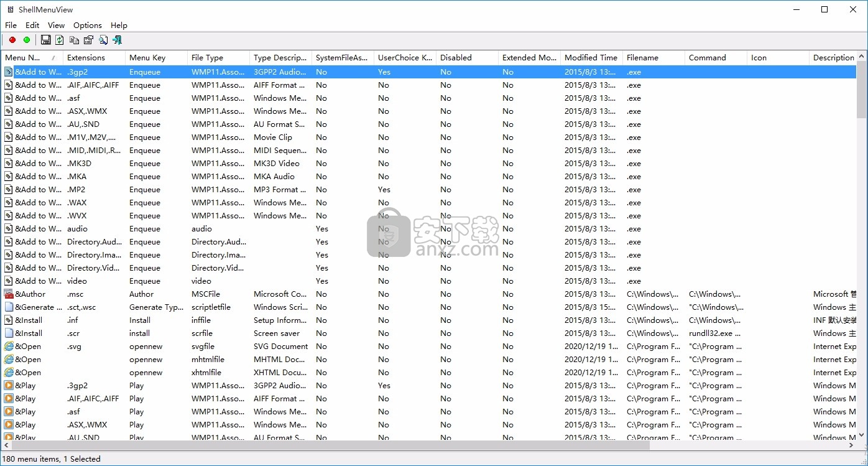Open the File menu
868x466 pixels.
click(x=11, y=25)
